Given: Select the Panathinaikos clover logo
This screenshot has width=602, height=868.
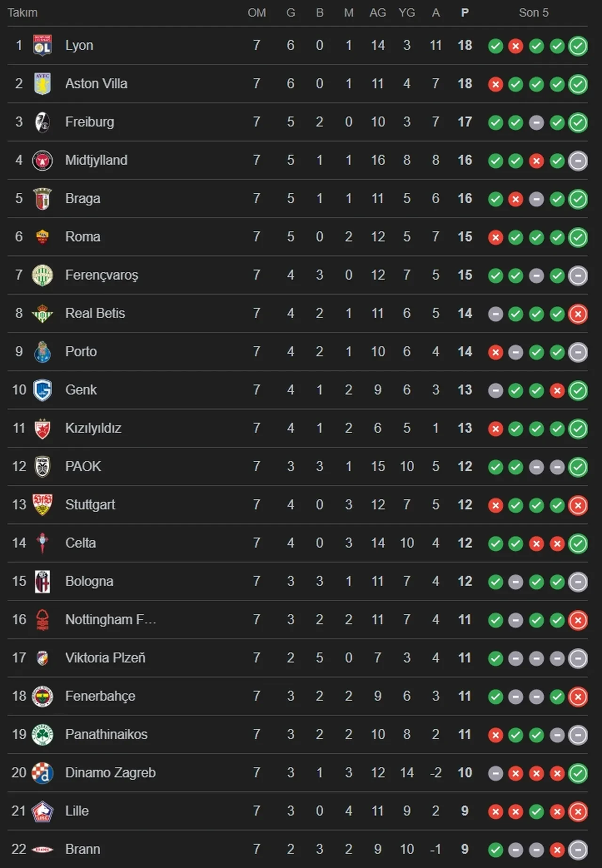Looking at the screenshot, I should [x=42, y=734].
